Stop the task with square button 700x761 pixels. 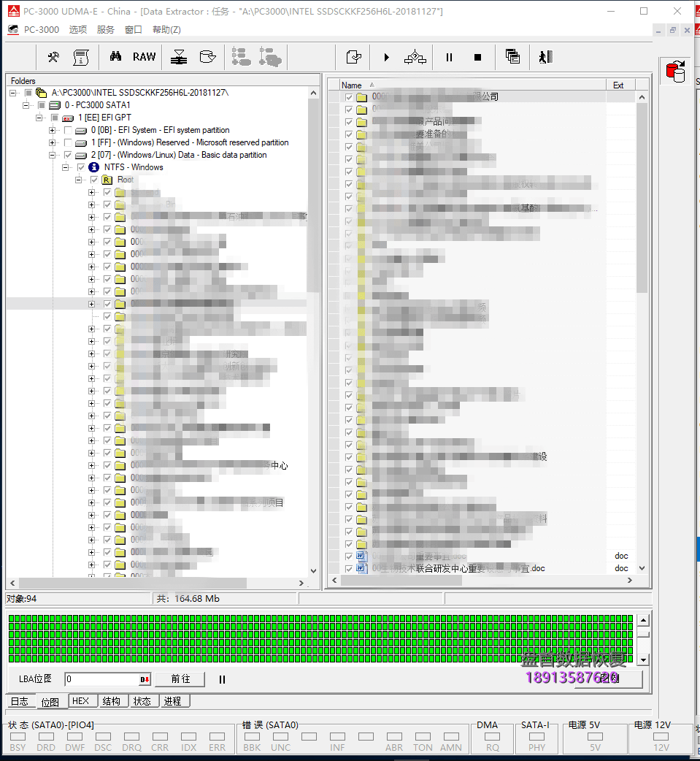pos(477,57)
